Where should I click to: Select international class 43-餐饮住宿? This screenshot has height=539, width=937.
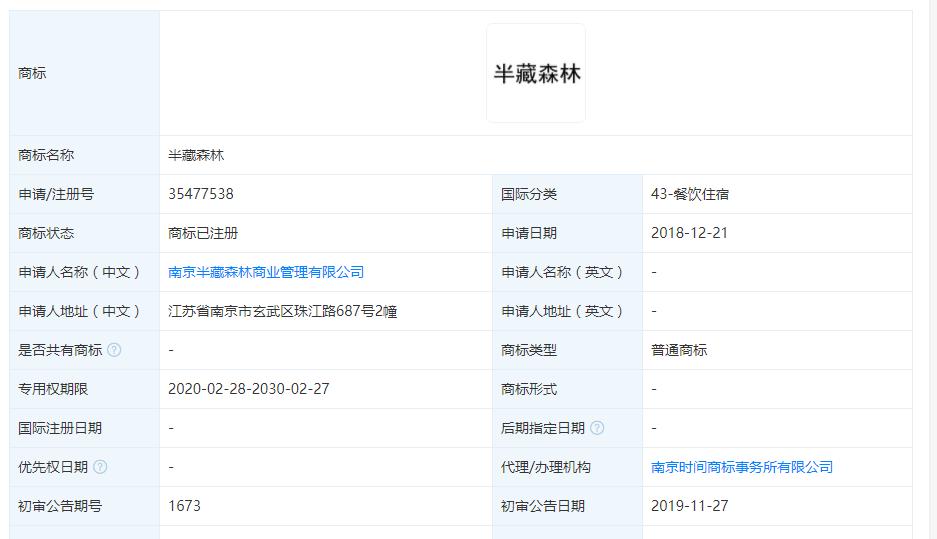[x=690, y=194]
